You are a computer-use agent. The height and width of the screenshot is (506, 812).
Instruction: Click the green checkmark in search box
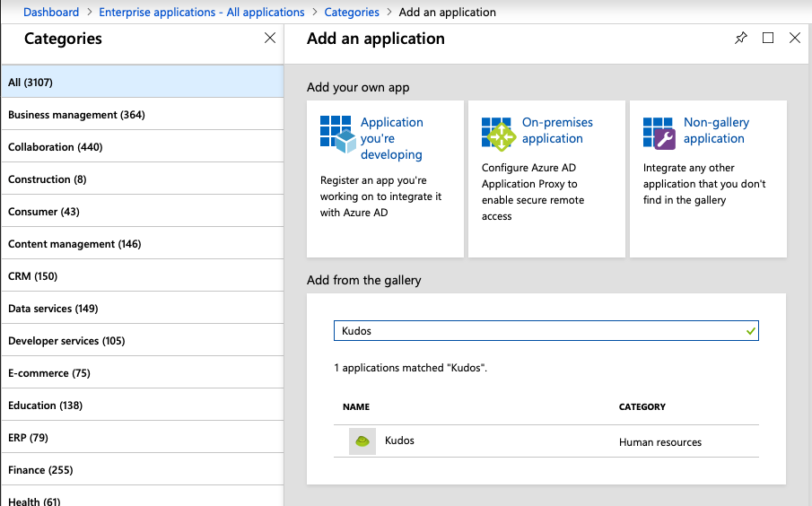pos(750,331)
